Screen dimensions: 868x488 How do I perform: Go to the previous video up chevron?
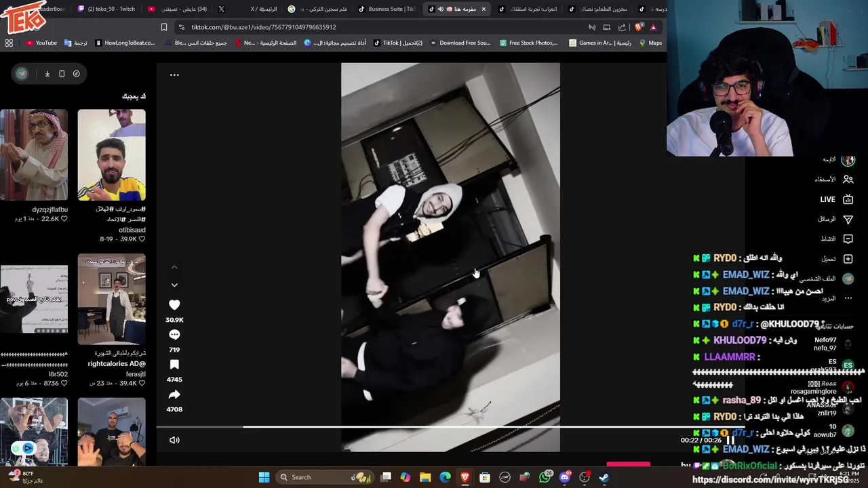pyautogui.click(x=174, y=268)
